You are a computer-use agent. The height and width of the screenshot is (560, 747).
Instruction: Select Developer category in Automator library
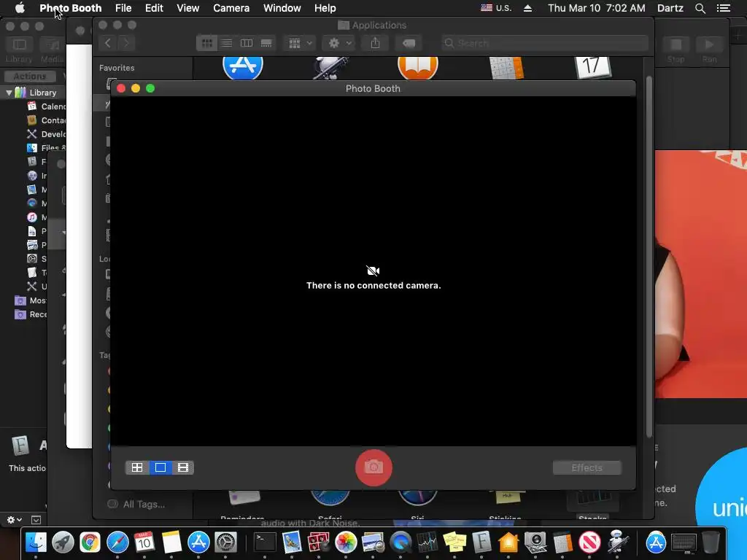point(46,134)
